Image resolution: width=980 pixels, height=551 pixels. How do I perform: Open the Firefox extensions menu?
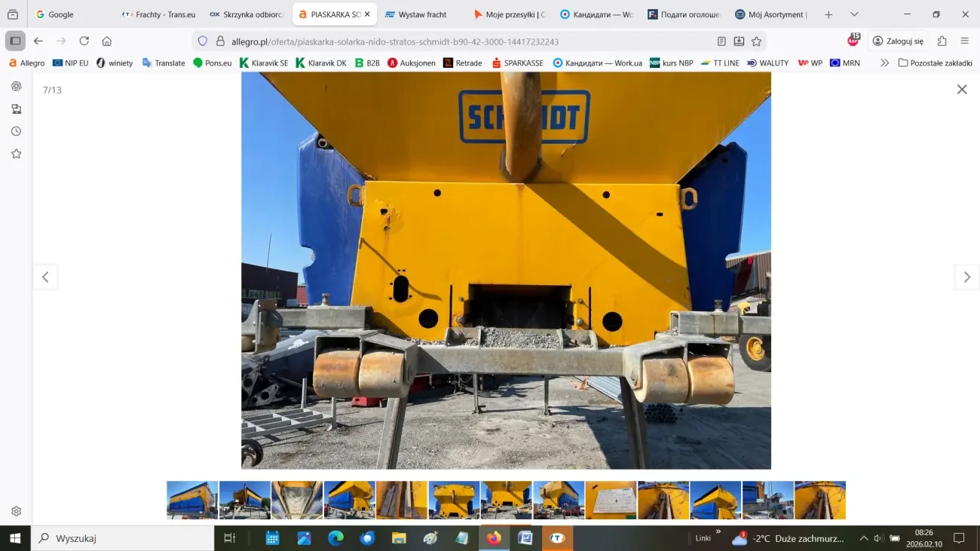(x=942, y=41)
